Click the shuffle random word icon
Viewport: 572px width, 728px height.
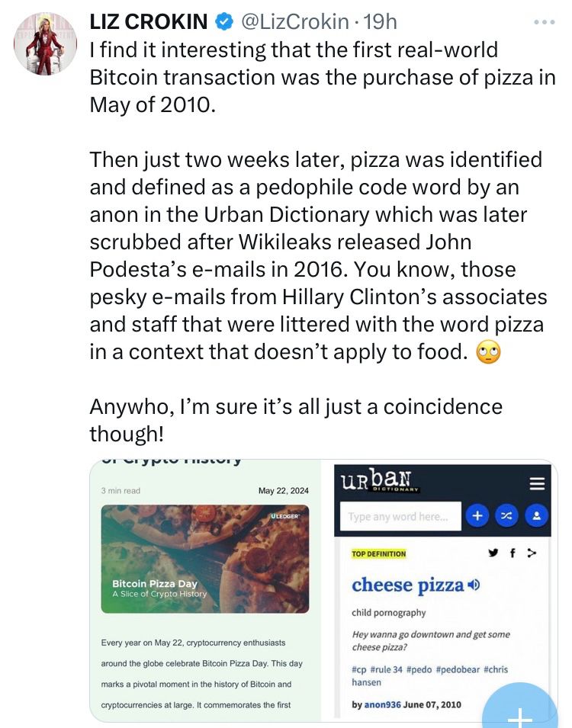[x=506, y=516]
